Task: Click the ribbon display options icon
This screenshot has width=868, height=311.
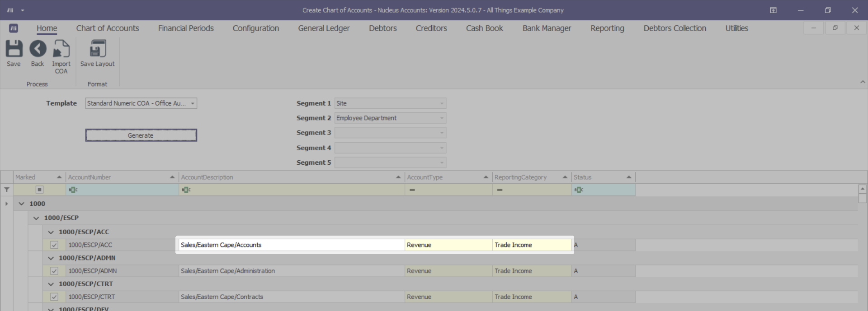Action: click(773, 10)
